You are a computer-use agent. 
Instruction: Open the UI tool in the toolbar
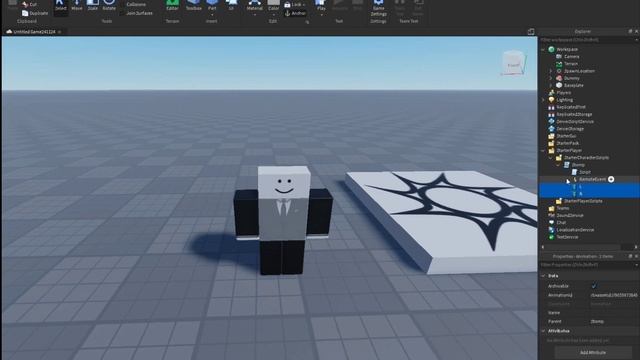pos(231,6)
